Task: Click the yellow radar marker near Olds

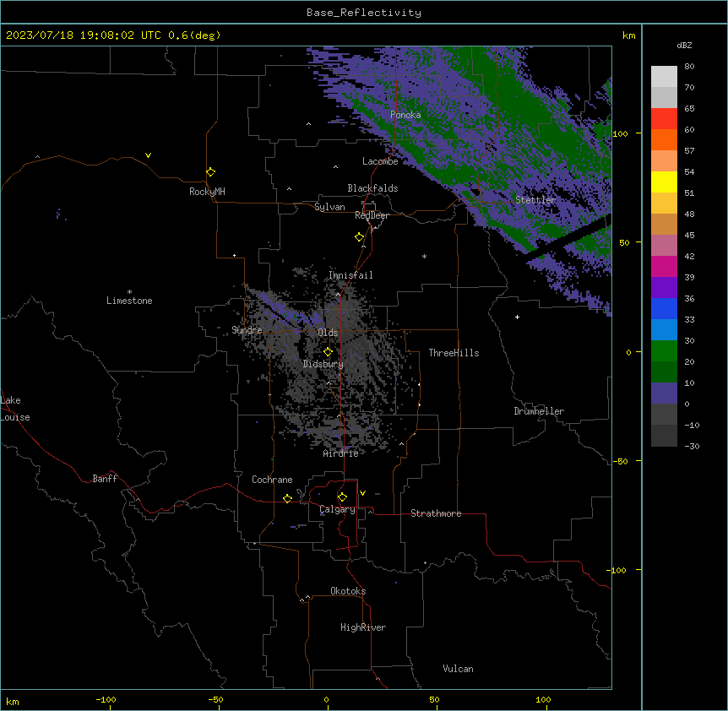Action: click(328, 351)
